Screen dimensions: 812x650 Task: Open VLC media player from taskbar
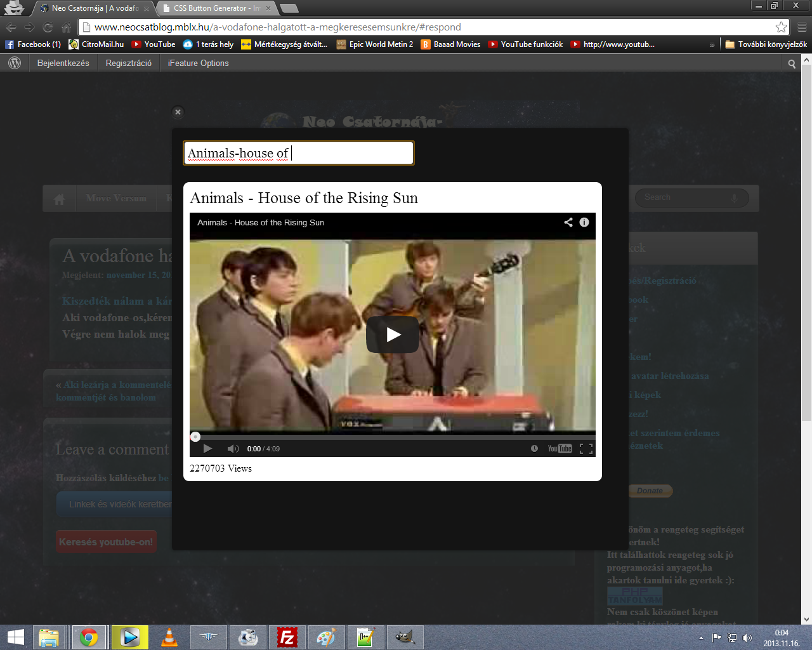tap(169, 637)
